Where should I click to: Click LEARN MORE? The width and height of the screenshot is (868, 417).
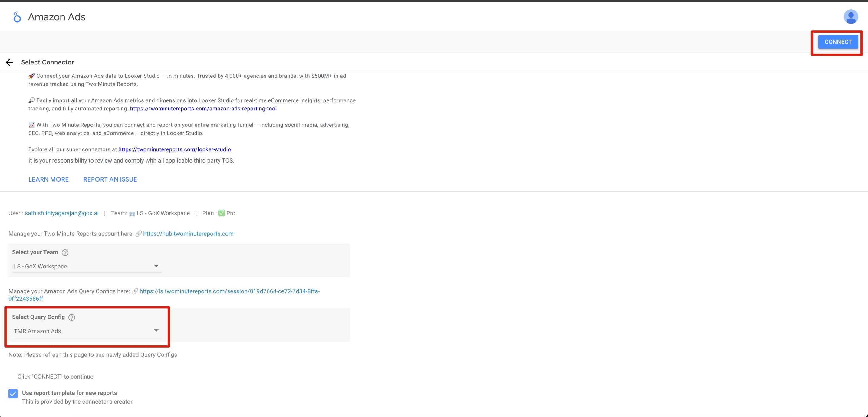48,179
